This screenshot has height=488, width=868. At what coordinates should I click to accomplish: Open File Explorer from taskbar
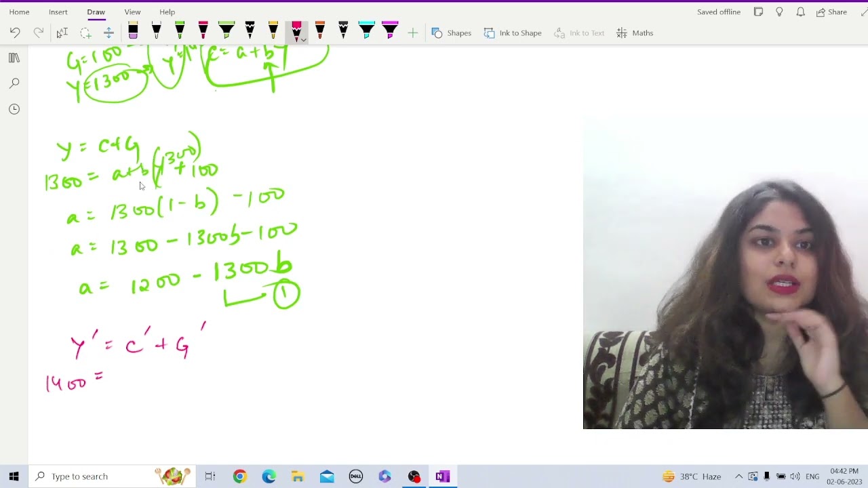point(298,476)
